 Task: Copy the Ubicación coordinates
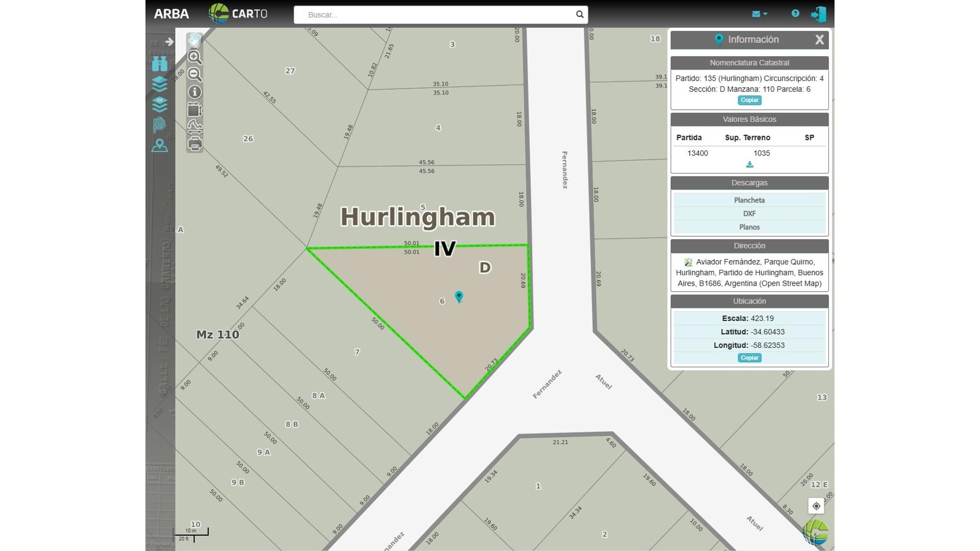[749, 358]
